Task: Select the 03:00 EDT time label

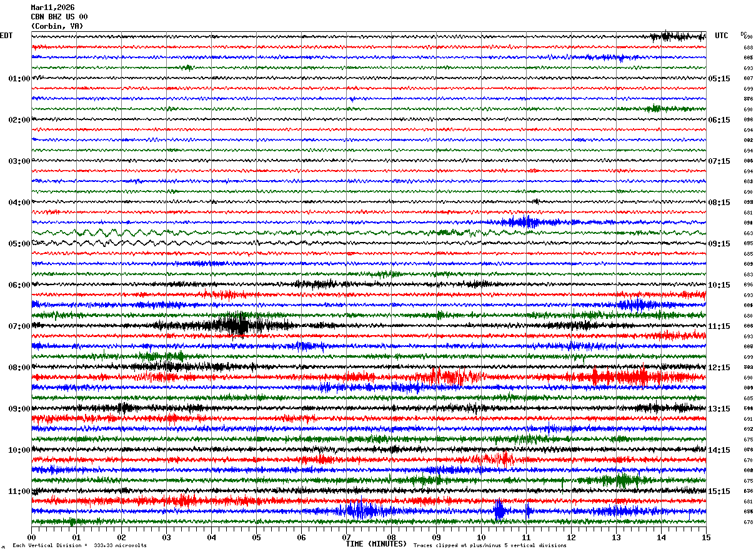Action: click(19, 161)
